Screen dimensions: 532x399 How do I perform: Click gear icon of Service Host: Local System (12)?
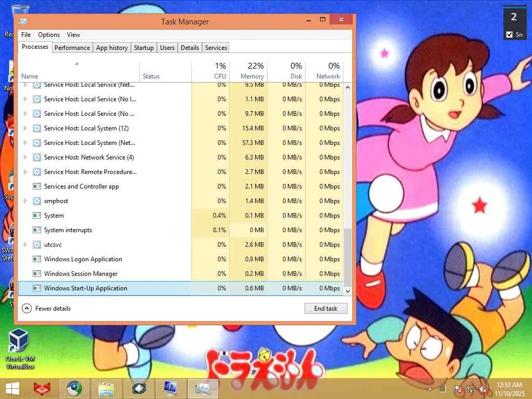pyautogui.click(x=37, y=128)
